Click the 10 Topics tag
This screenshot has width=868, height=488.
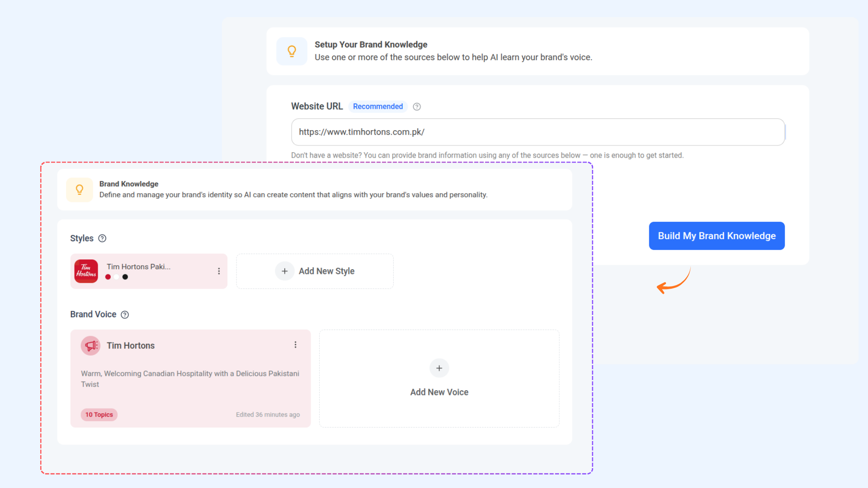(99, 415)
